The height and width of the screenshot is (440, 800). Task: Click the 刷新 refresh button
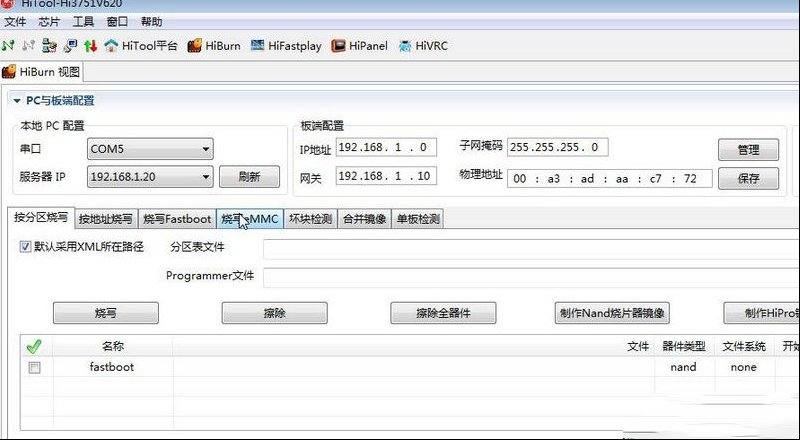click(249, 177)
